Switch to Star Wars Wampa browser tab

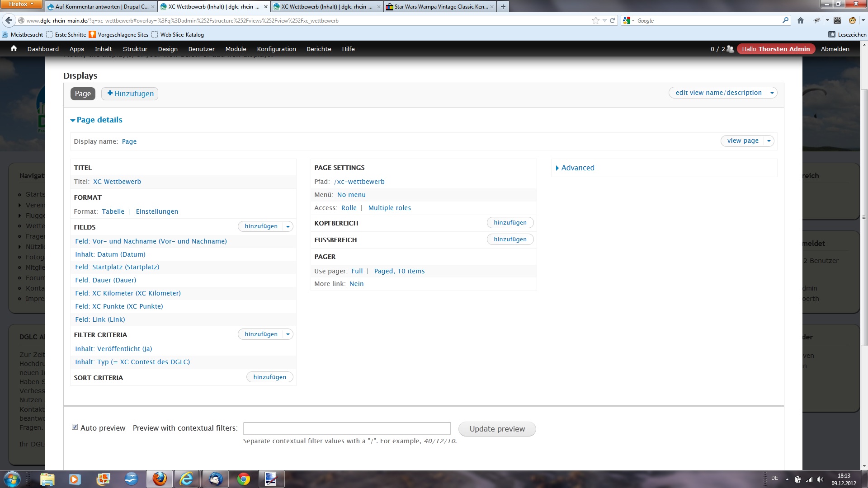pyautogui.click(x=440, y=7)
